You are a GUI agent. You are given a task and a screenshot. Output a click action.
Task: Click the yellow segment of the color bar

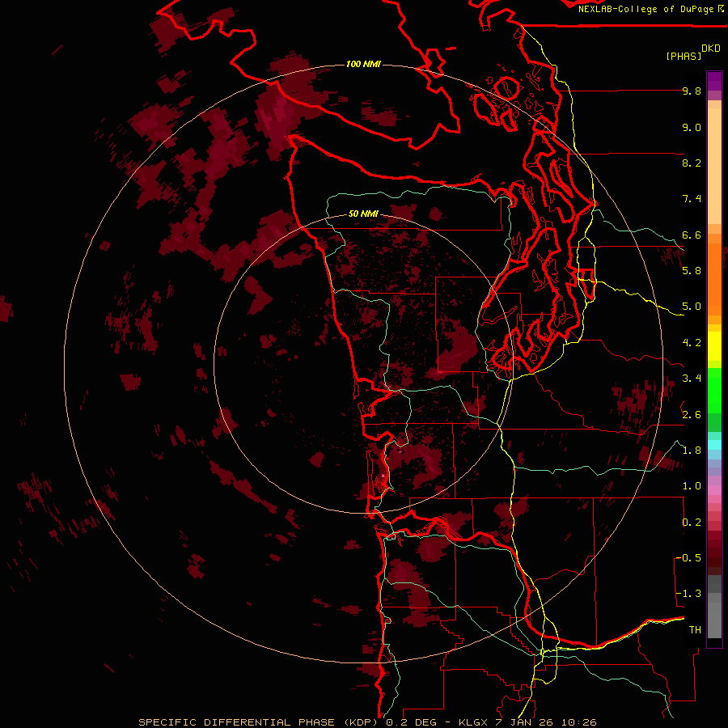pos(714,346)
